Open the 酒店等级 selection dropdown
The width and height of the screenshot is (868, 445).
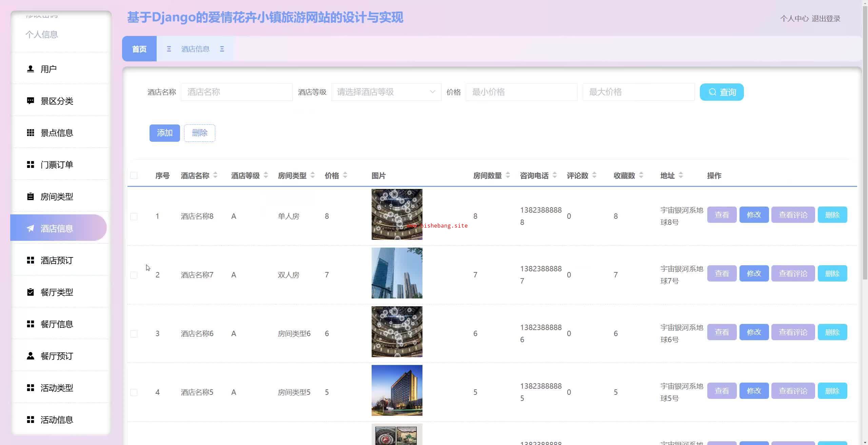386,92
